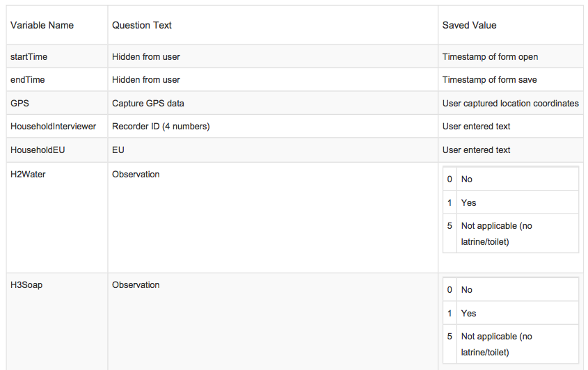Click the 'No' option under H3Soap

(x=466, y=290)
